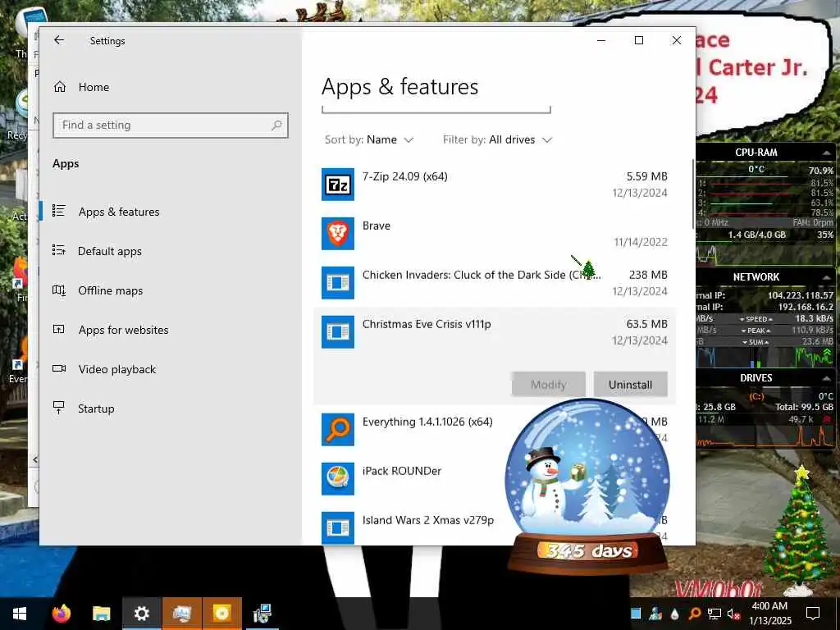This screenshot has height=630, width=840.
Task: Select the Brave browser icon
Action: [337, 234]
